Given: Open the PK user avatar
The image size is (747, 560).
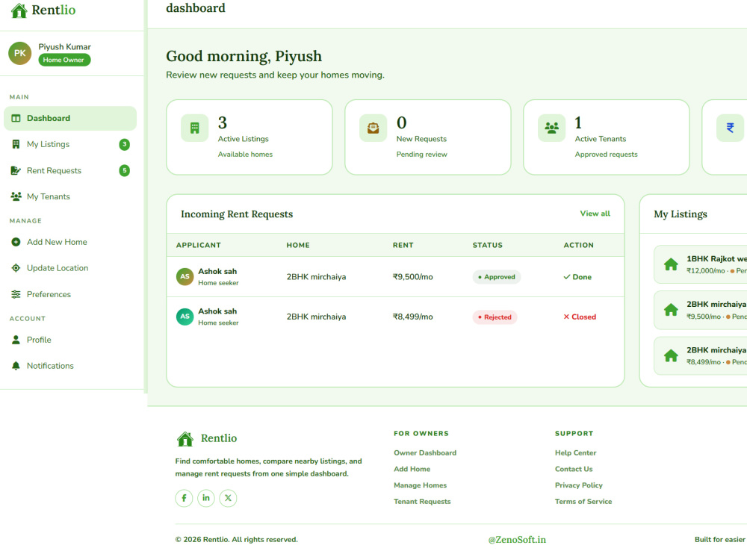Looking at the screenshot, I should 20,53.
